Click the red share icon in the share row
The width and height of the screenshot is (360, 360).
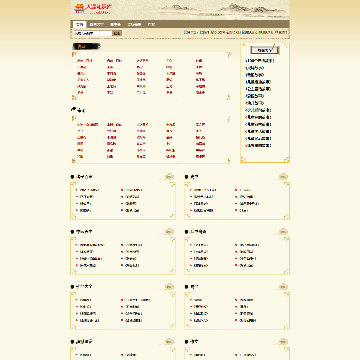click(x=228, y=32)
